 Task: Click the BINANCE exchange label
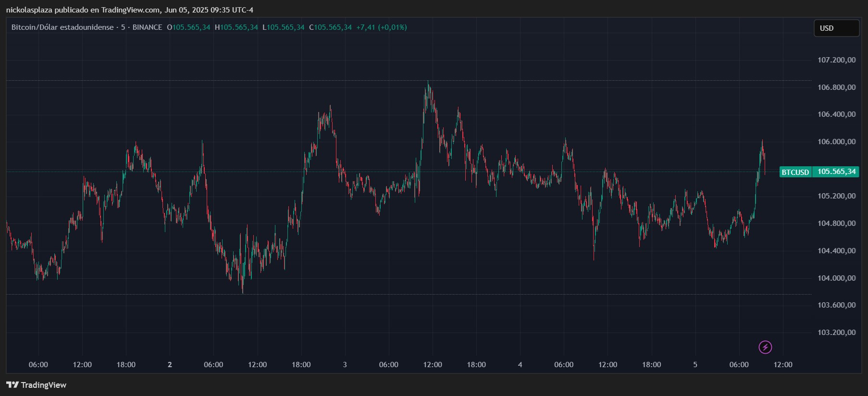click(x=147, y=27)
